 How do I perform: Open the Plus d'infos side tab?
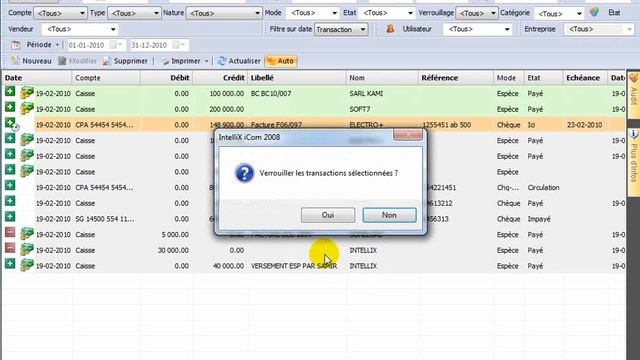[x=633, y=161]
